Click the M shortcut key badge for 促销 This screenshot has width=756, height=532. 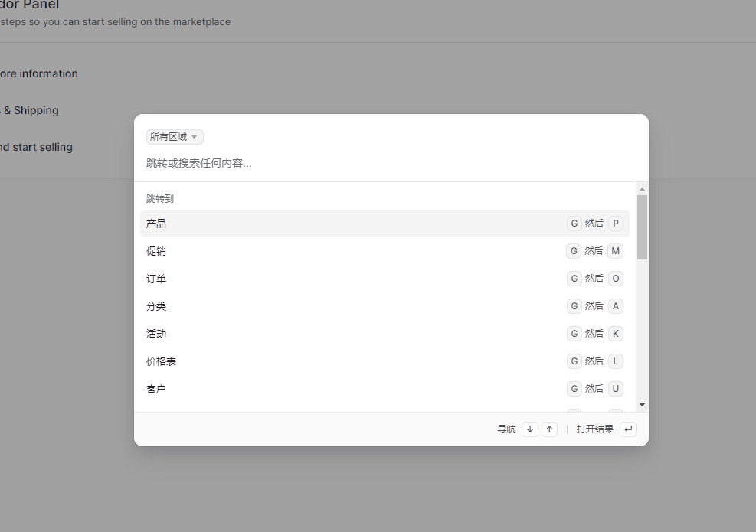pyautogui.click(x=615, y=251)
